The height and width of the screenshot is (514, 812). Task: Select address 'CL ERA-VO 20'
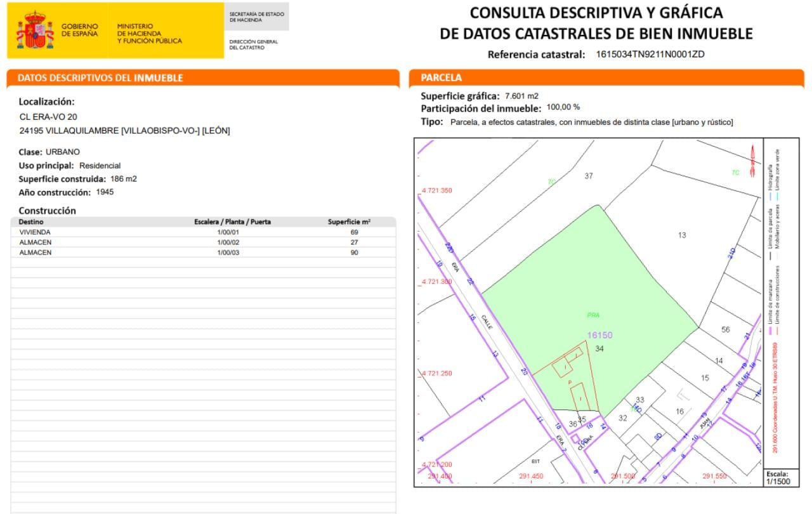pyautogui.click(x=49, y=117)
